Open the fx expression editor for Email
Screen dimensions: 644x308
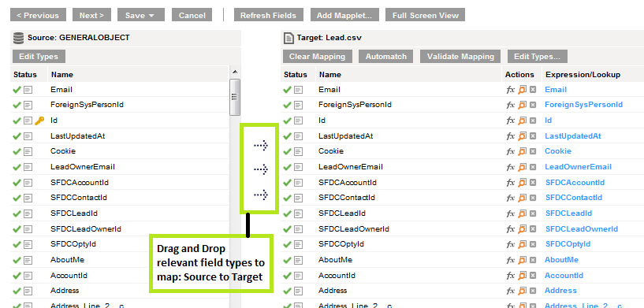point(511,90)
